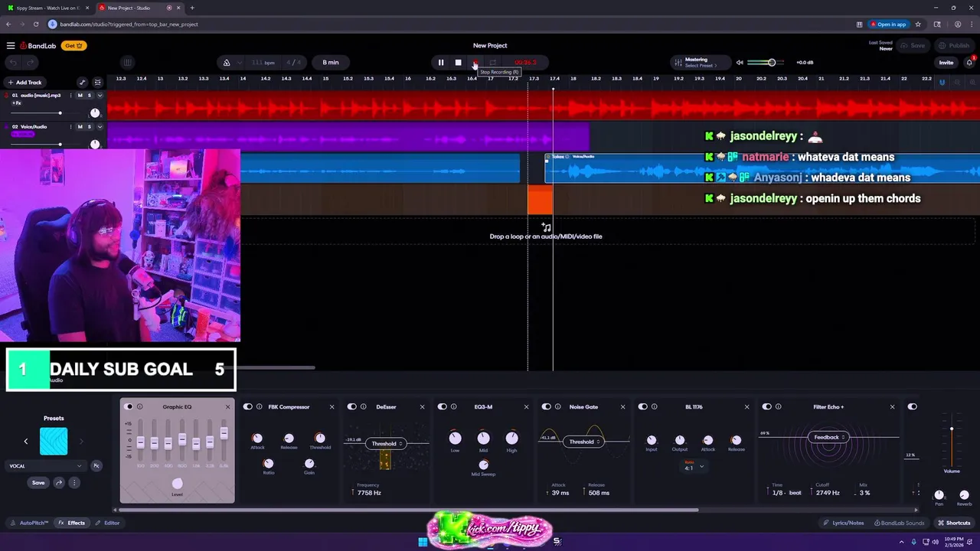Click the master volume speaker icon
Screen dimensions: 980x551
(740, 63)
